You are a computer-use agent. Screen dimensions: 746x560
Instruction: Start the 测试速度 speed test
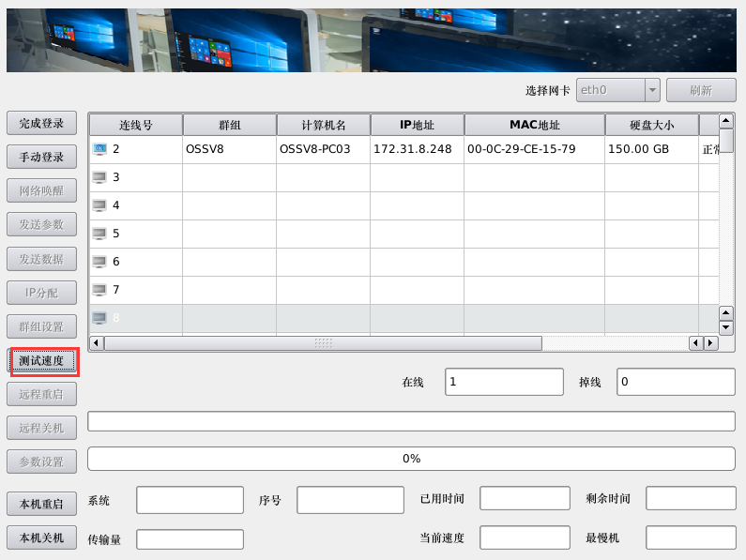pyautogui.click(x=41, y=360)
